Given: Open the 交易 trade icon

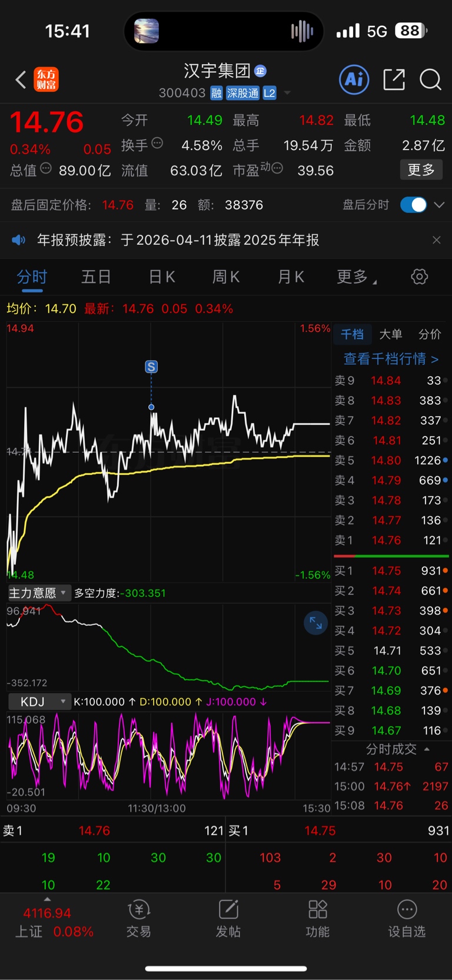Looking at the screenshot, I should (139, 918).
